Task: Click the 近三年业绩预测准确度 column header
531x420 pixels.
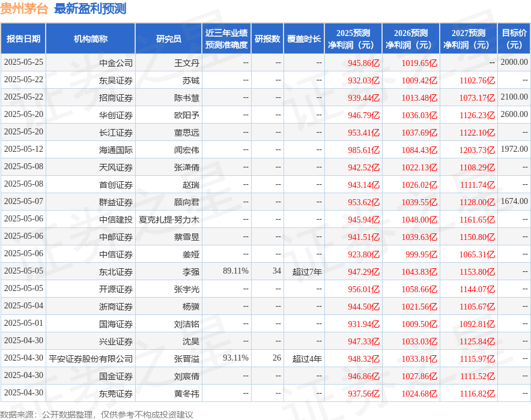Action: 226,38
